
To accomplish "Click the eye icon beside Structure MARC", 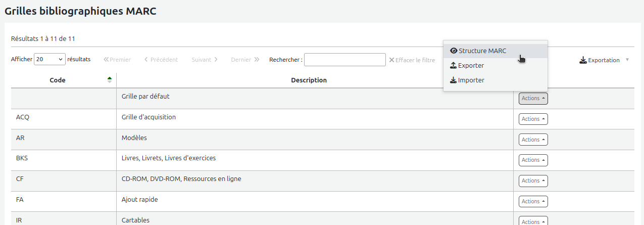I will point(454,51).
